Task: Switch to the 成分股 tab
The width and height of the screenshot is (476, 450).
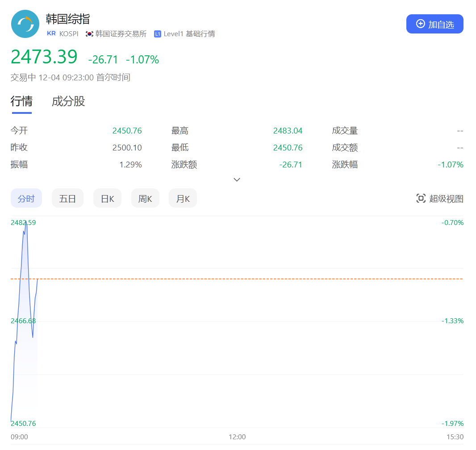Action: click(x=68, y=102)
